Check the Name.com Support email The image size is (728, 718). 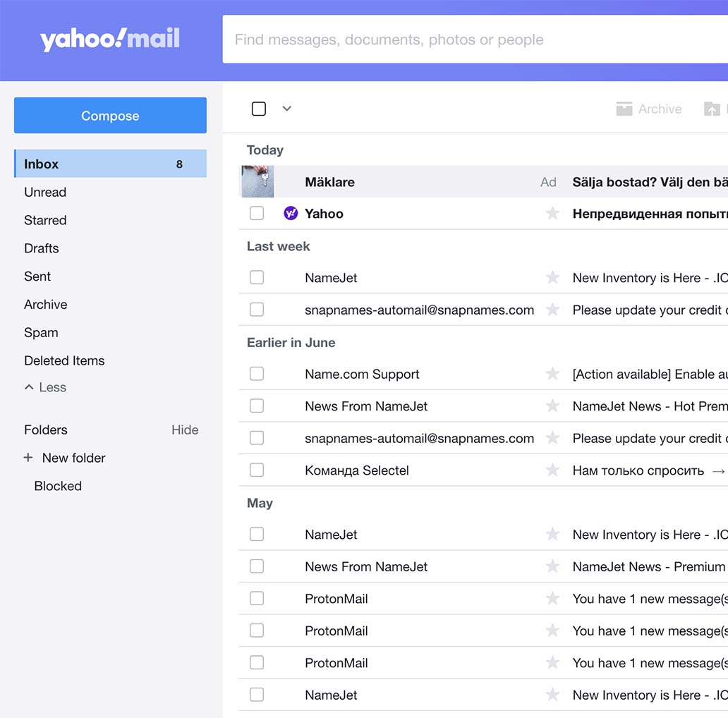257,374
